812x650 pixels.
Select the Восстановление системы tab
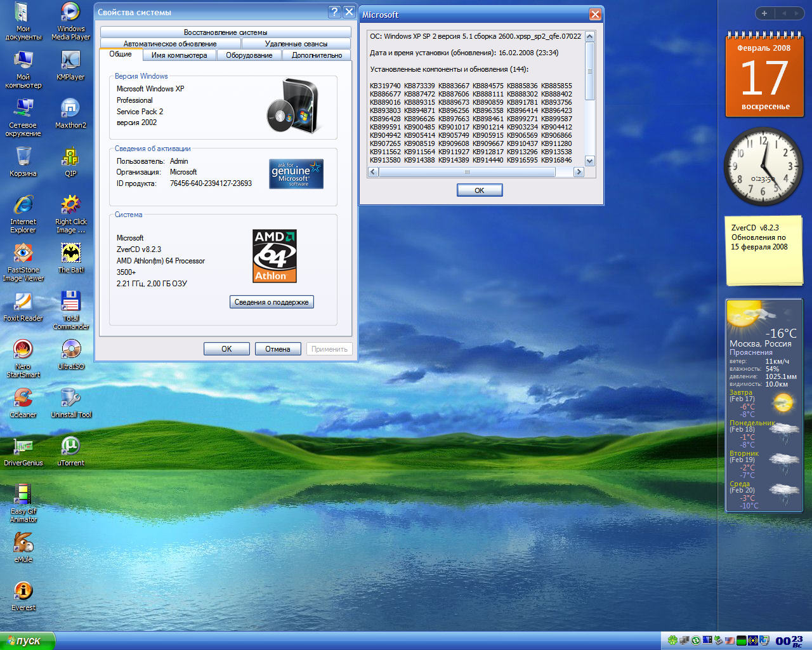[225, 32]
